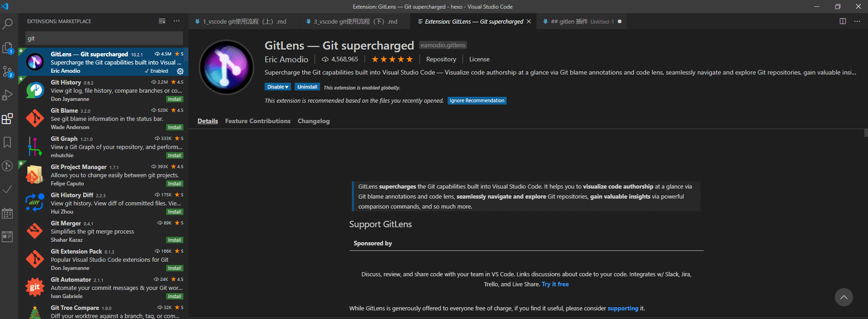Viewport: 868px width, 319px height.
Task: Open the Source Control view icon
Action: pyautogui.click(x=7, y=71)
